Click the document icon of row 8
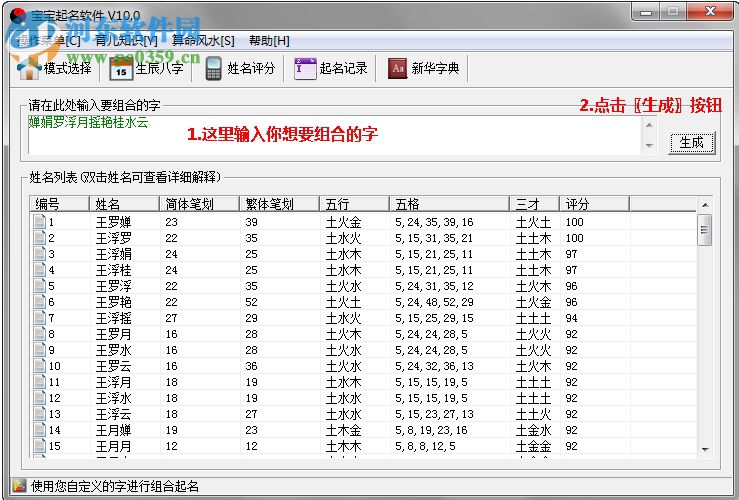Viewport: 739px width, 500px height. pyautogui.click(x=40, y=334)
